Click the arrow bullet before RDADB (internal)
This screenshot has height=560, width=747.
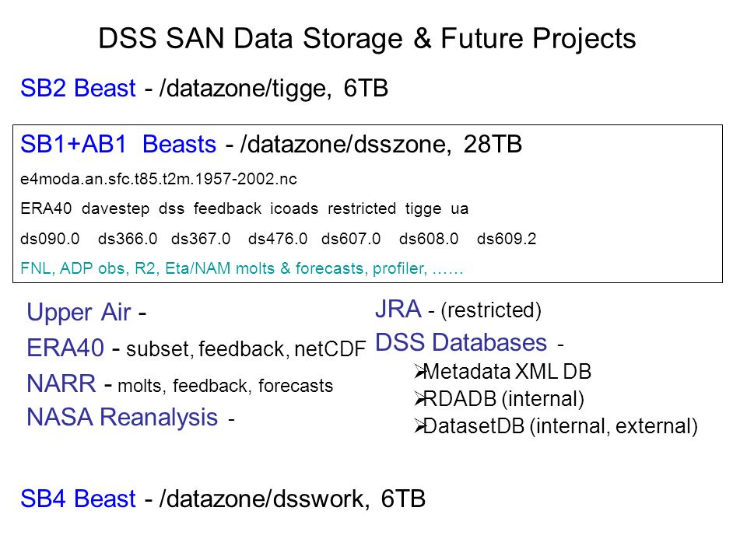pyautogui.click(x=419, y=399)
